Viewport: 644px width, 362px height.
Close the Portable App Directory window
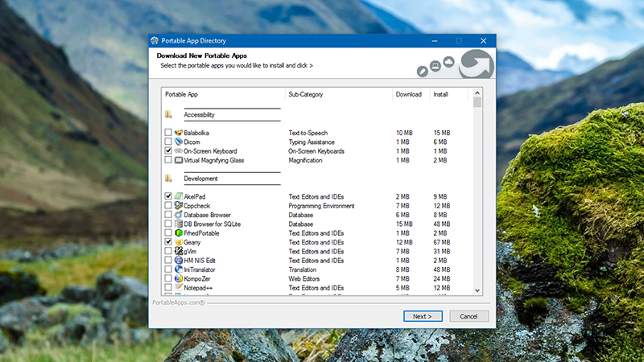(x=484, y=41)
